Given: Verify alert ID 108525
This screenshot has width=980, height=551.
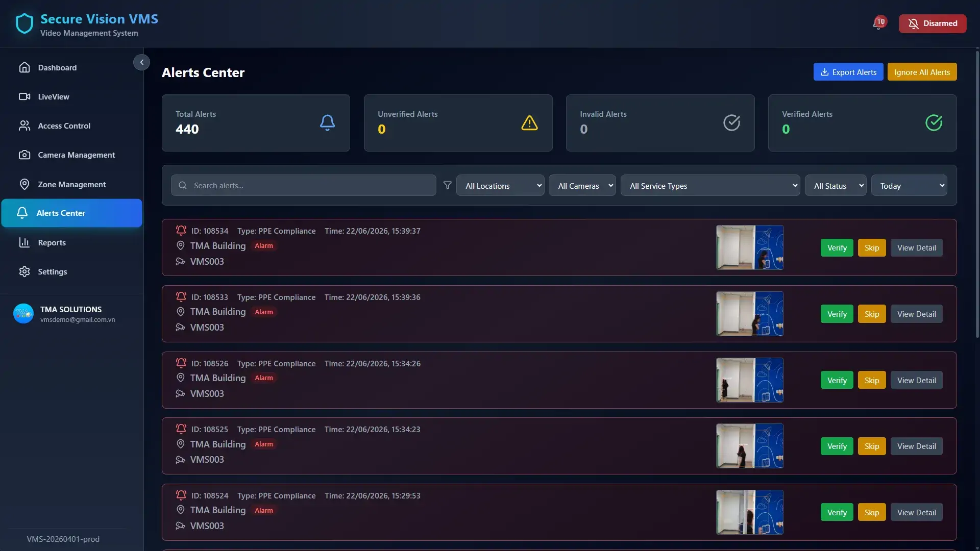Looking at the screenshot, I should pyautogui.click(x=837, y=446).
